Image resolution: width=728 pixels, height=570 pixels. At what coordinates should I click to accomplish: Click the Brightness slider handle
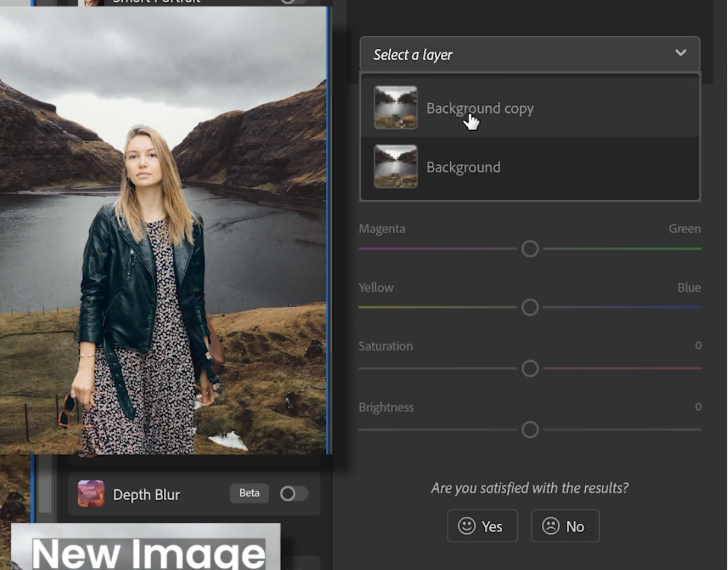530,430
